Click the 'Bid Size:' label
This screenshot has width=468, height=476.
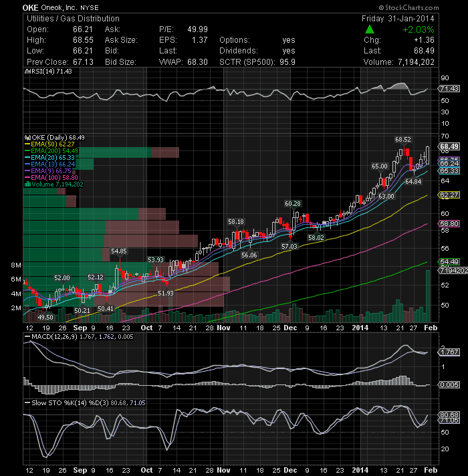(x=120, y=62)
